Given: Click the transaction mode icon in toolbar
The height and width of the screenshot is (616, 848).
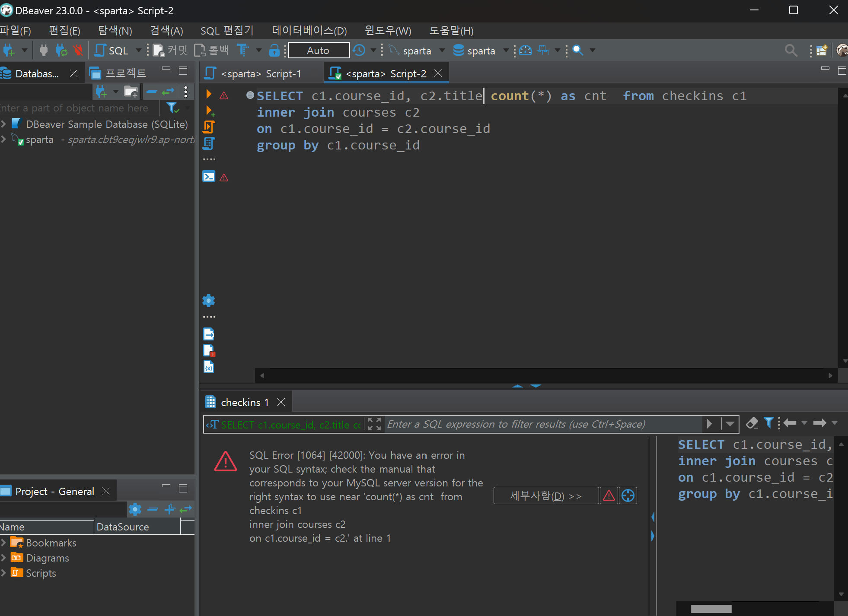Looking at the screenshot, I should pyautogui.click(x=243, y=51).
